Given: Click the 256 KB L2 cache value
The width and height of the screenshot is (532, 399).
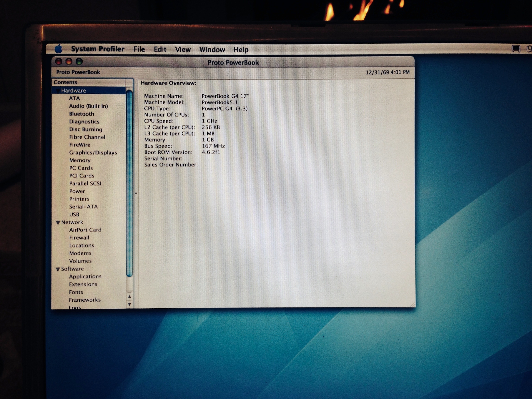Looking at the screenshot, I should point(211,127).
